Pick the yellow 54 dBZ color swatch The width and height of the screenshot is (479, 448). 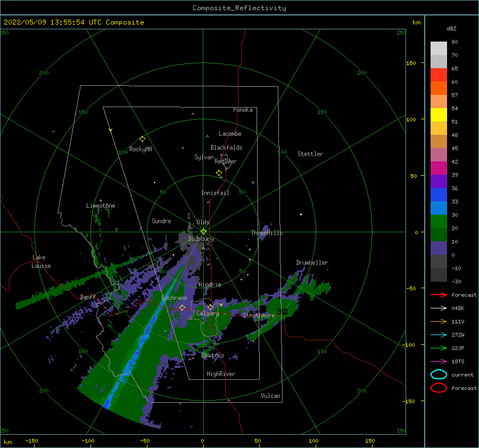pos(439,115)
